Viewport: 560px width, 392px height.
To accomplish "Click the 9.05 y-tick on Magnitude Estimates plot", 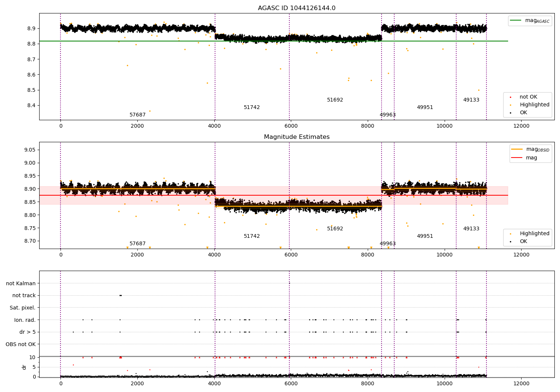I will click(x=30, y=150).
